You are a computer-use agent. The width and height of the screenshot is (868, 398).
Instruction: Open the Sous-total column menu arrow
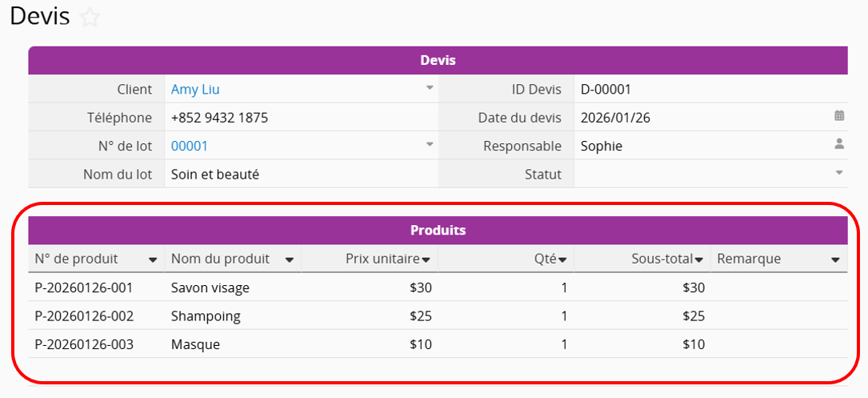699,260
